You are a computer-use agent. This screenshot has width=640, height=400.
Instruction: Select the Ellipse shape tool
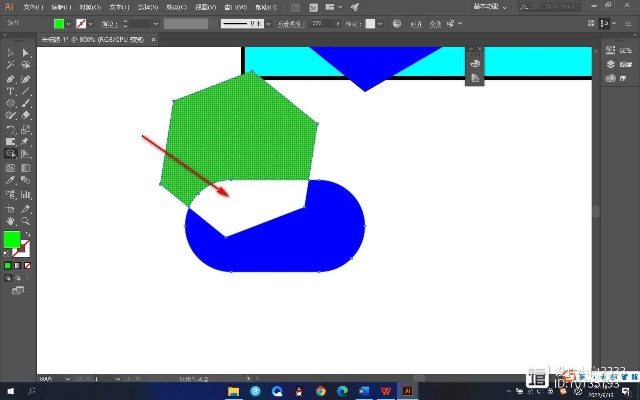(10, 103)
